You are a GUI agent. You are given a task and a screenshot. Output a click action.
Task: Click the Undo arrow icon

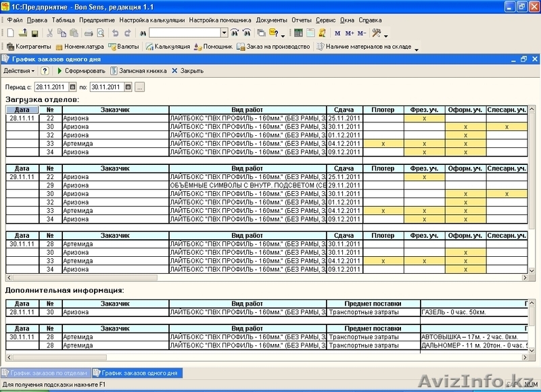point(115,32)
